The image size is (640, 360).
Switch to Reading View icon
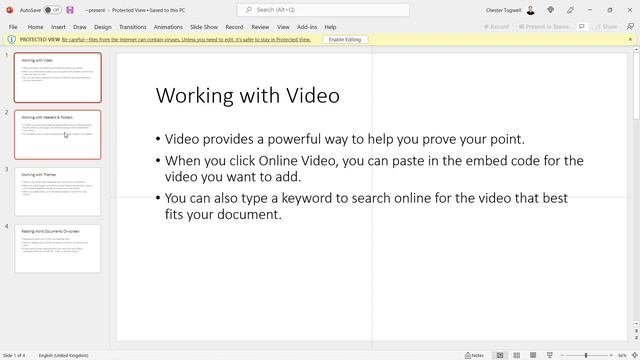533,356
